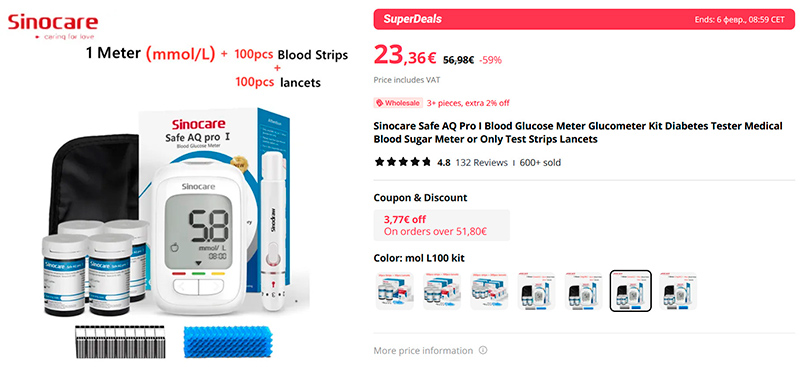Select the third color variant thumbnail
This screenshot has height=367, width=800.
tap(489, 290)
